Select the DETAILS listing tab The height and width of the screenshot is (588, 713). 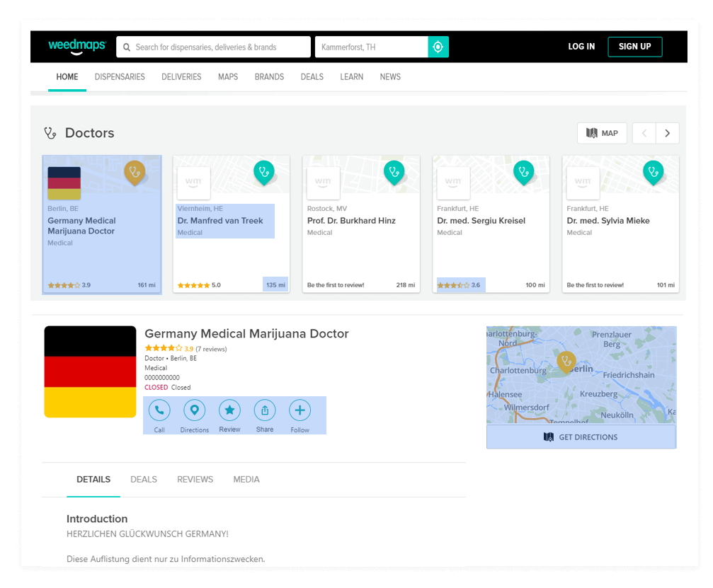point(93,480)
